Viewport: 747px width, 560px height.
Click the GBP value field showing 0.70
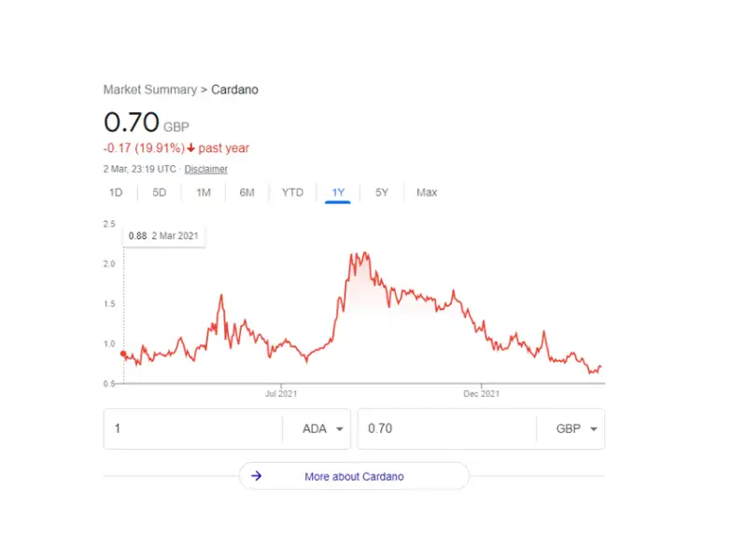pos(448,428)
